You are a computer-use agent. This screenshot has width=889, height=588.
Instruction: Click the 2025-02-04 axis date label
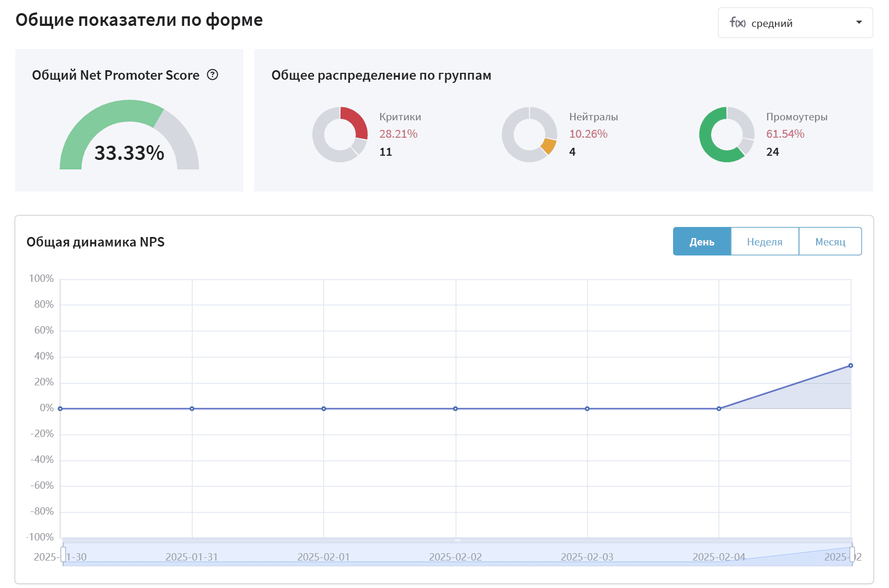point(719,557)
